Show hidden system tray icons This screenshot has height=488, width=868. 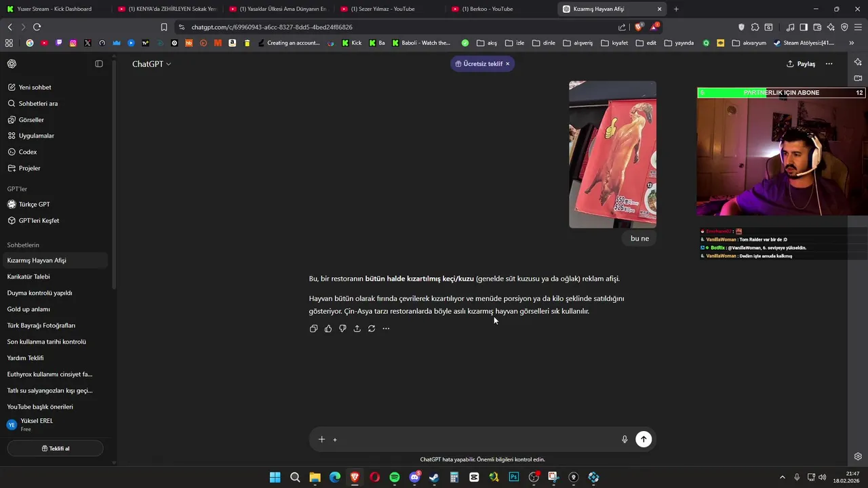point(783,477)
